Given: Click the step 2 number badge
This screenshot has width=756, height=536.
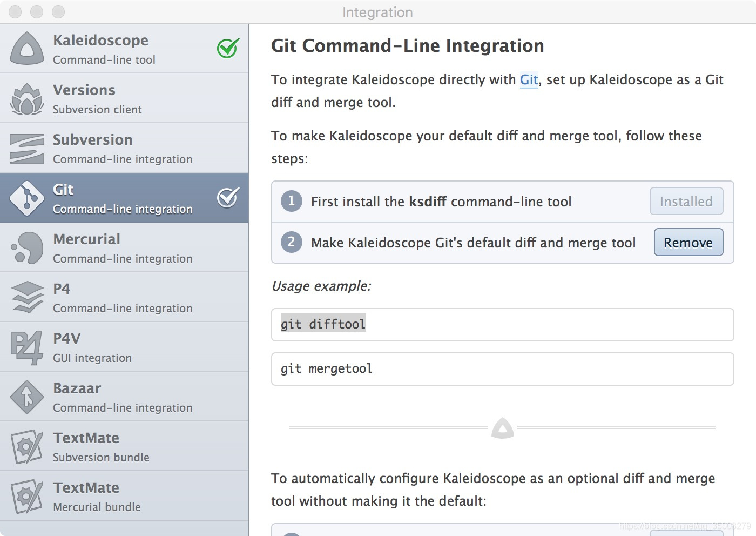Looking at the screenshot, I should click(x=292, y=242).
